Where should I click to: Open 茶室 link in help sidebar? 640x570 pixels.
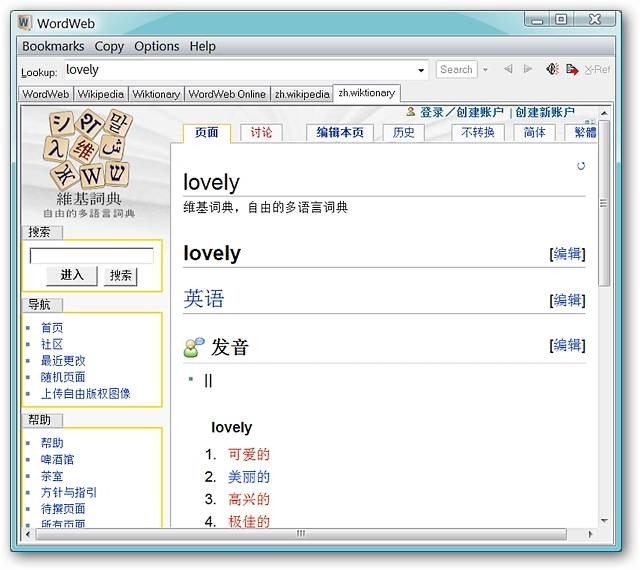pos(52,476)
